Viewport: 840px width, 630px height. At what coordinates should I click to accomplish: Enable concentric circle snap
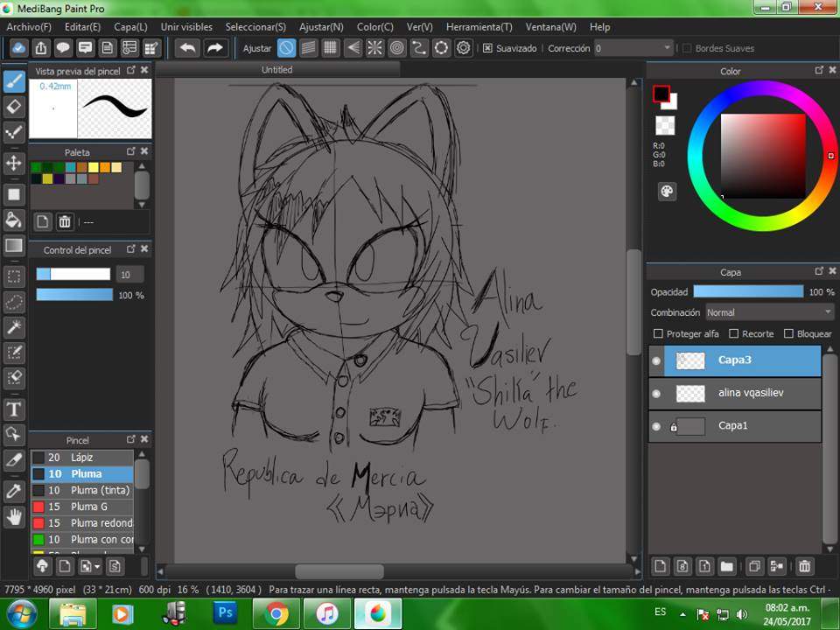pos(397,48)
